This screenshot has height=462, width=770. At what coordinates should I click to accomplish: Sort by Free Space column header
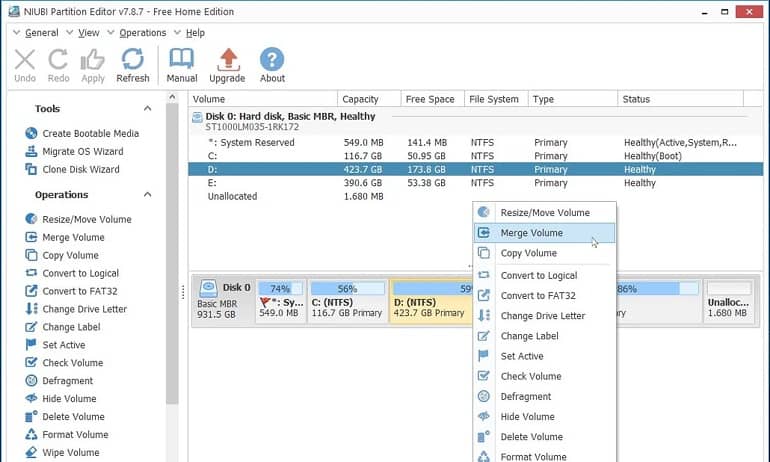(x=433, y=99)
